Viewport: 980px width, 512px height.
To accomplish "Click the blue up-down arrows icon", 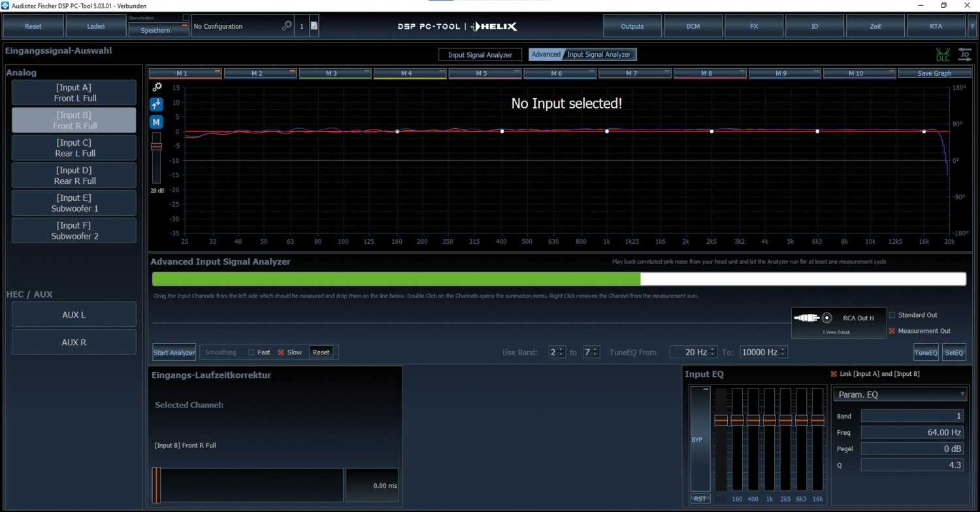I will [156, 105].
